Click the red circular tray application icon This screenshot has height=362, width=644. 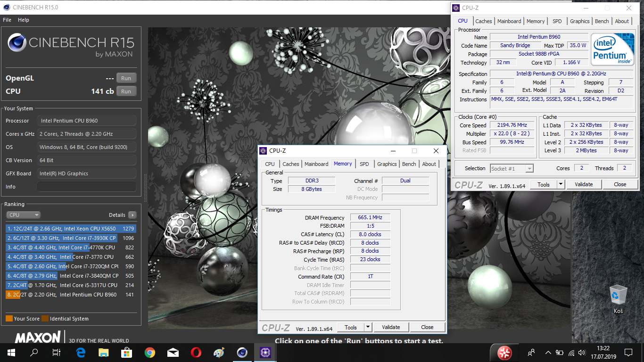point(505,353)
